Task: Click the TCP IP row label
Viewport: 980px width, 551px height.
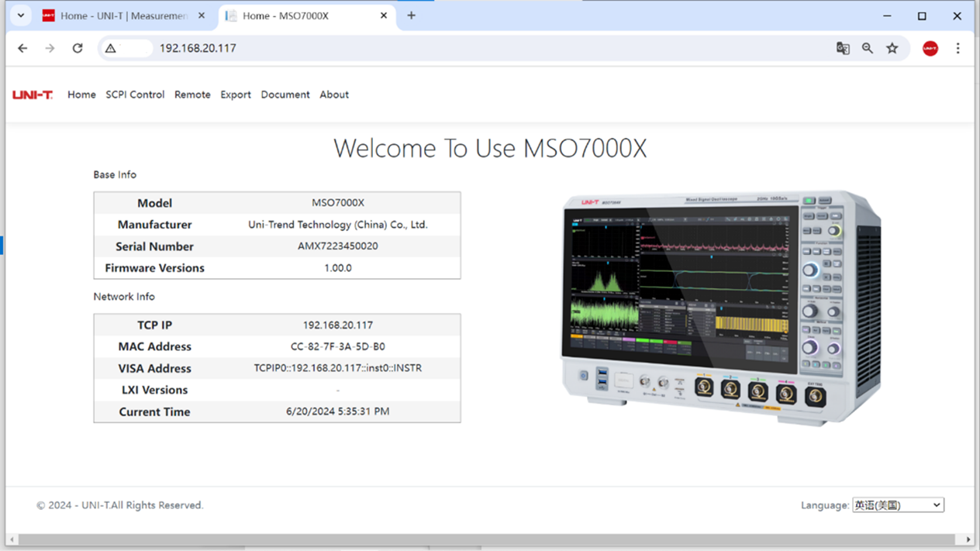Action: pos(154,325)
